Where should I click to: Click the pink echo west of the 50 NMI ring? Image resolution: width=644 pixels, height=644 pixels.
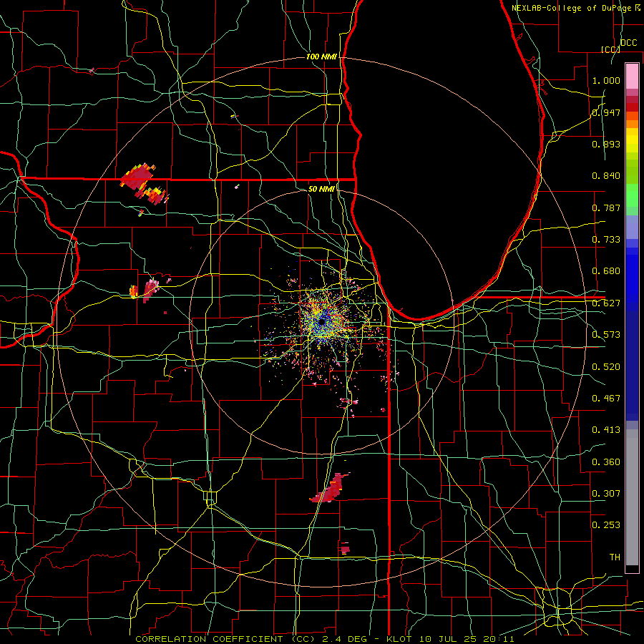click(151, 289)
